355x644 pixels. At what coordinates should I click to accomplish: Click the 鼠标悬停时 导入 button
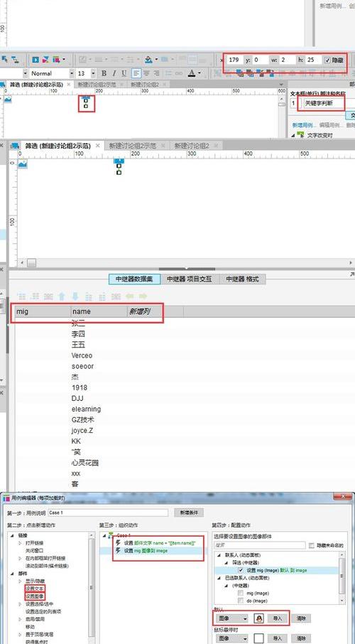tap(278, 638)
